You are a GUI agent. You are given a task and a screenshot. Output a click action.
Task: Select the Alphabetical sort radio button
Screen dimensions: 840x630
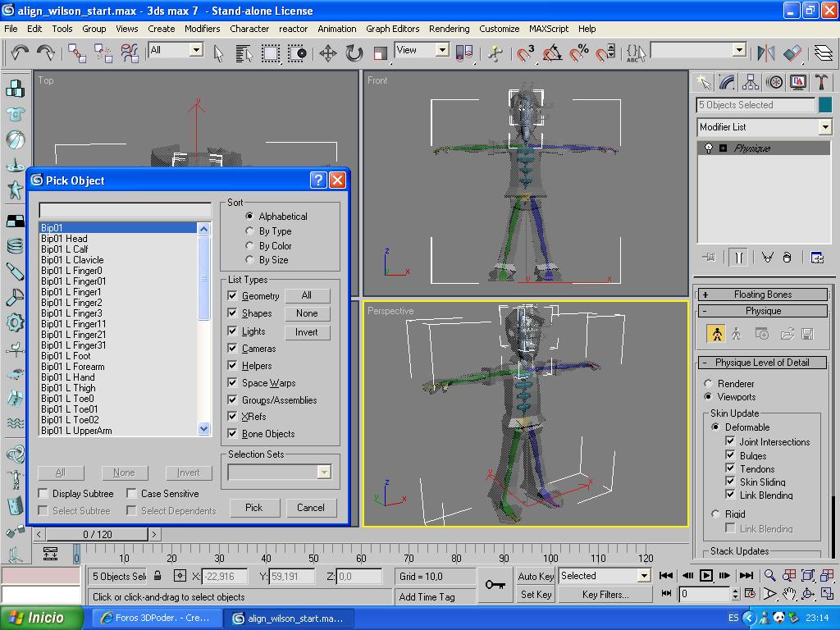(249, 216)
